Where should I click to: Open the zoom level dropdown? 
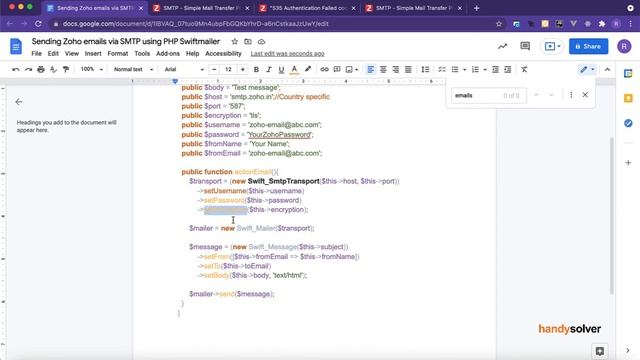pos(91,69)
